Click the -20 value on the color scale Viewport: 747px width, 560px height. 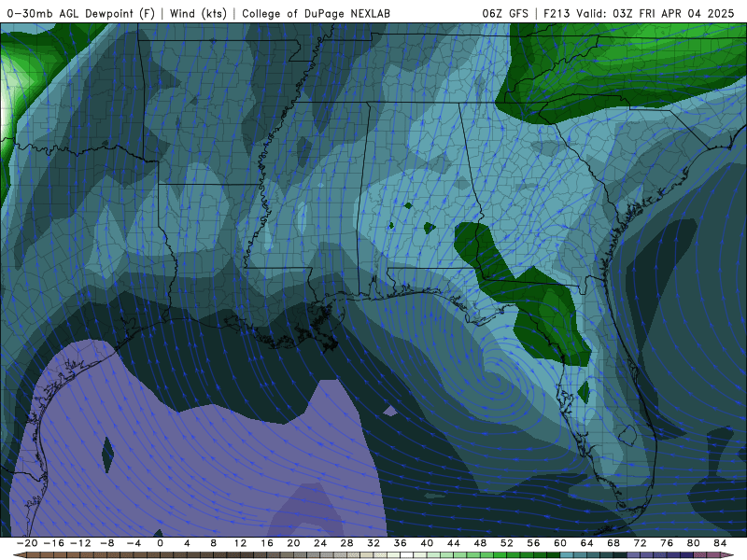coord(27,543)
